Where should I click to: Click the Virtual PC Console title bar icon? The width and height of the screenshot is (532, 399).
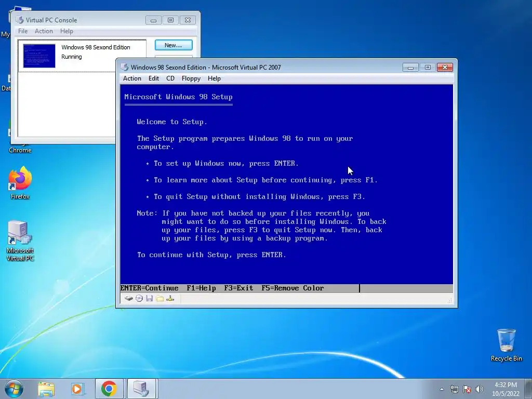(x=20, y=20)
